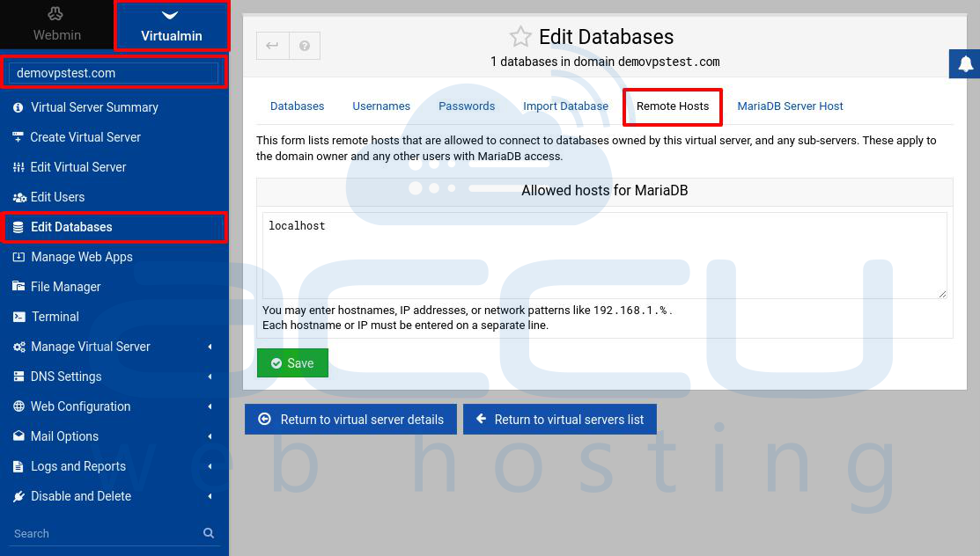This screenshot has height=556, width=980.
Task: Focus the sidebar Search field
Action: click(x=103, y=533)
